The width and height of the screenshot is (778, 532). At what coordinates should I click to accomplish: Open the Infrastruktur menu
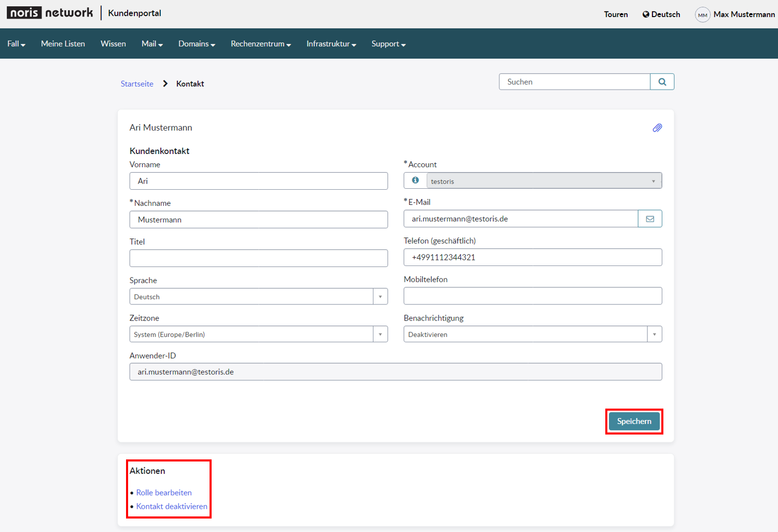331,44
